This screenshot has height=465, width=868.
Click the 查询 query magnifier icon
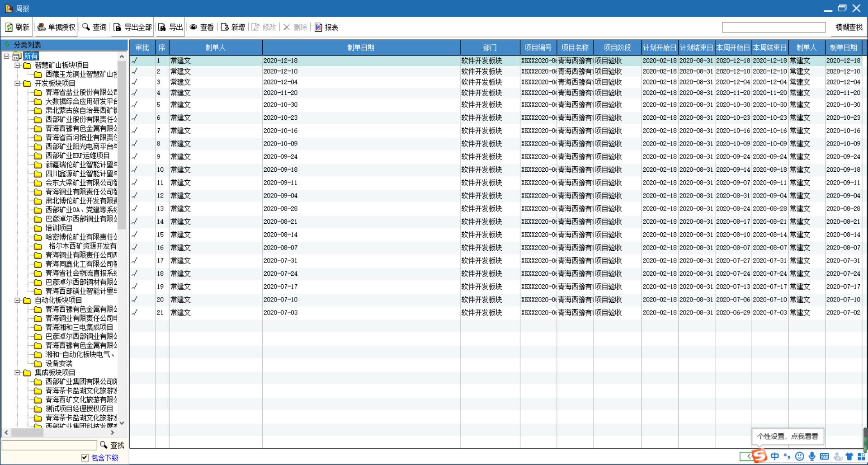(x=86, y=28)
